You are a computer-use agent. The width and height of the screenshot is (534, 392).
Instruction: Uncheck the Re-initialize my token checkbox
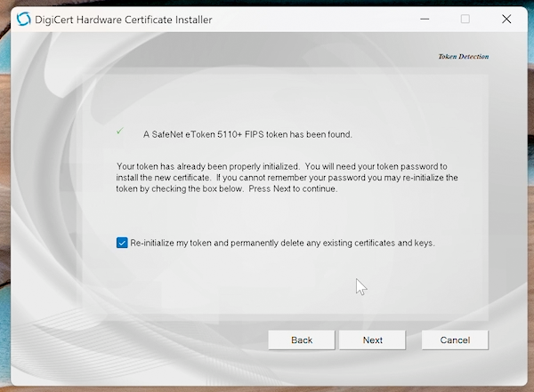122,243
